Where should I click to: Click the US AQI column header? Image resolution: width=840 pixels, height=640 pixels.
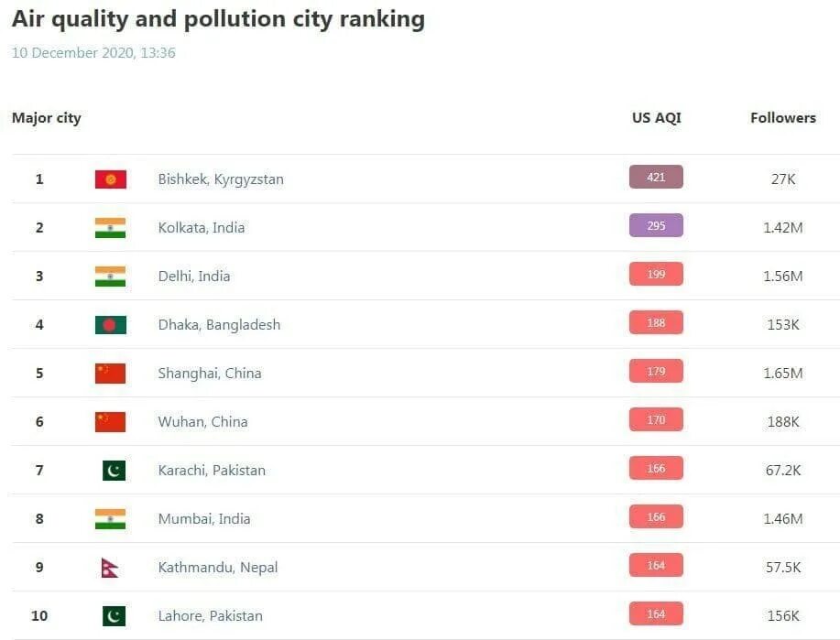click(656, 118)
